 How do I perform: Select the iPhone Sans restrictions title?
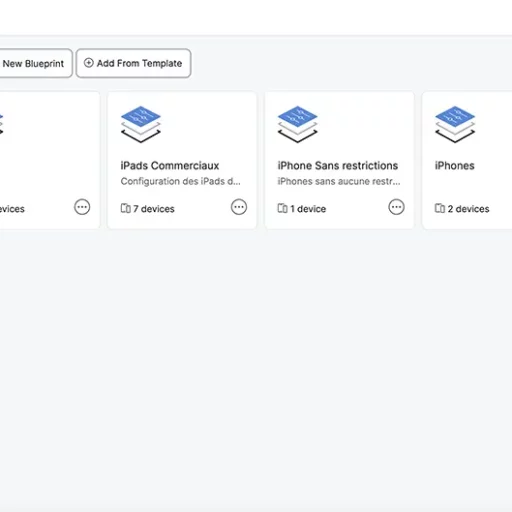tap(338, 166)
